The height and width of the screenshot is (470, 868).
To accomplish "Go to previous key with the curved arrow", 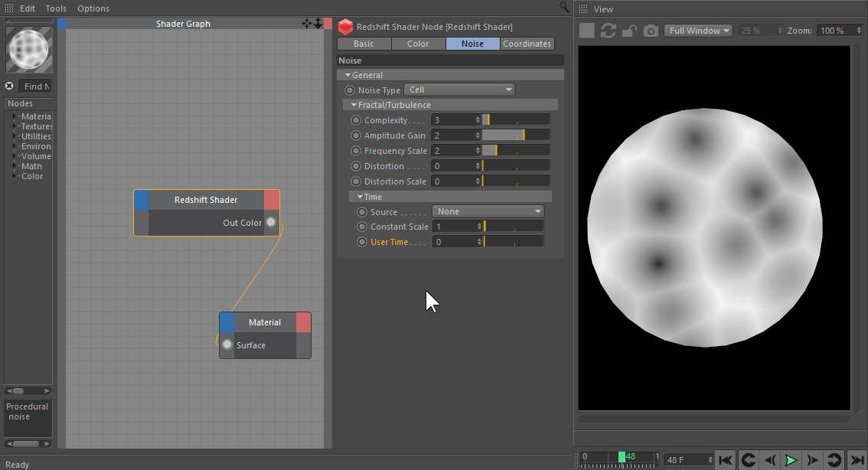I will [749, 459].
